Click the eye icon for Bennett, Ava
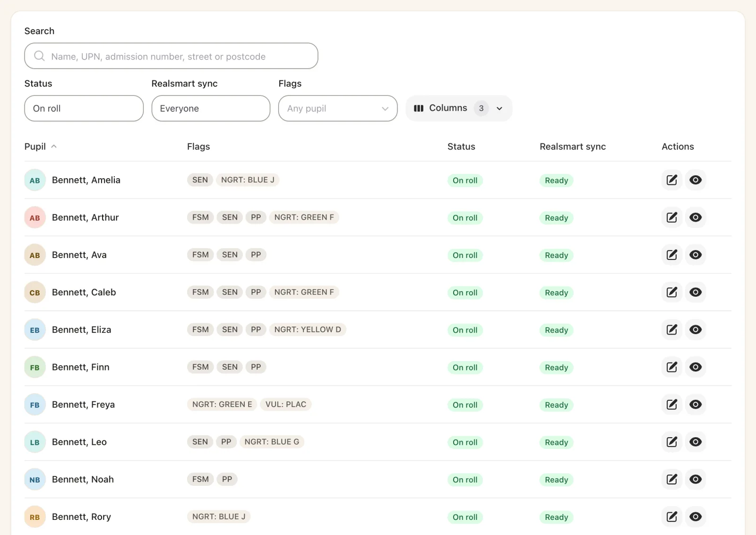This screenshot has width=756, height=535. (695, 255)
